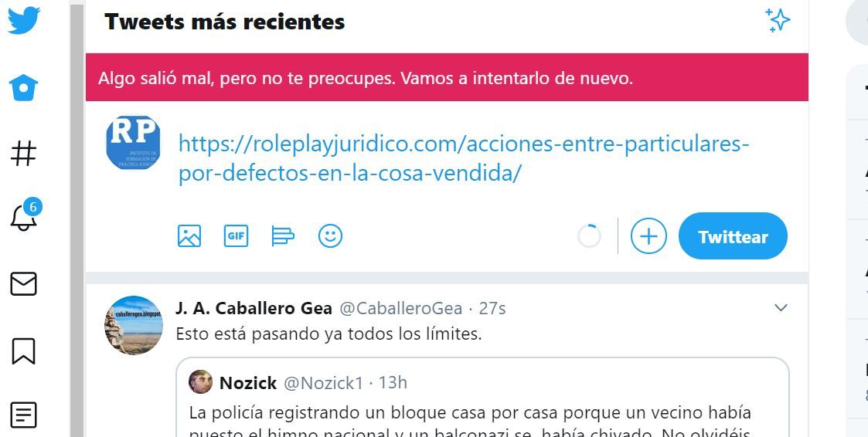Open notifications bell with 6 badge
This screenshot has width=868, height=437.
coord(25,215)
